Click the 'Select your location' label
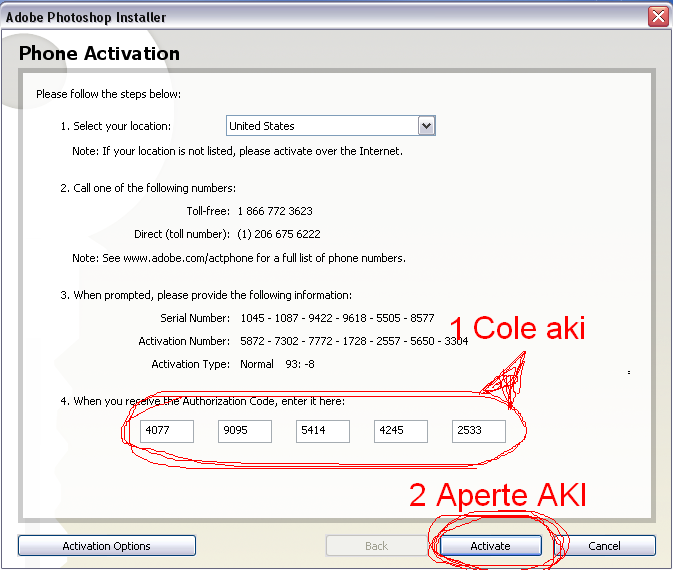 point(115,126)
